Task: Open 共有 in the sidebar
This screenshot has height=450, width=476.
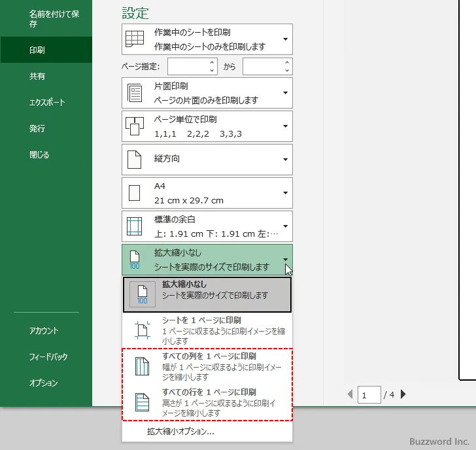Action: (x=46, y=76)
